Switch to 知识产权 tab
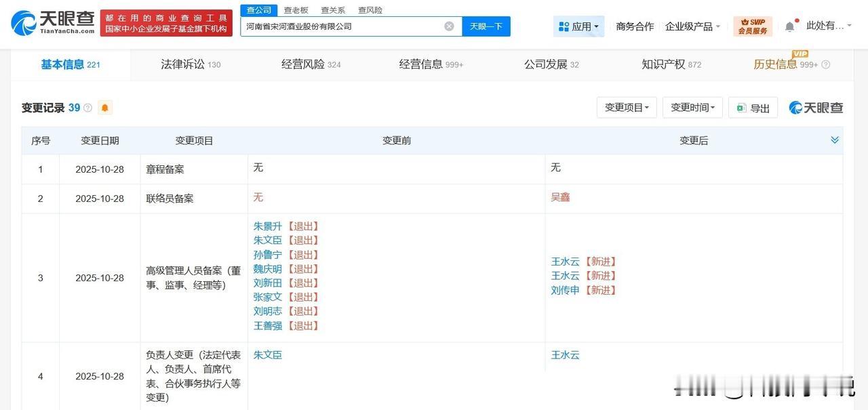Viewport: 868px width, 410px height. click(671, 64)
